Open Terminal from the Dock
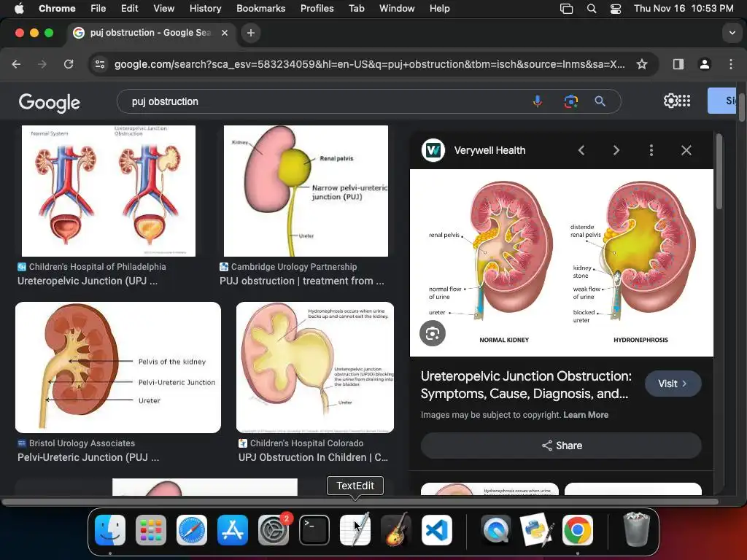The height and width of the screenshot is (560, 747). point(314,530)
